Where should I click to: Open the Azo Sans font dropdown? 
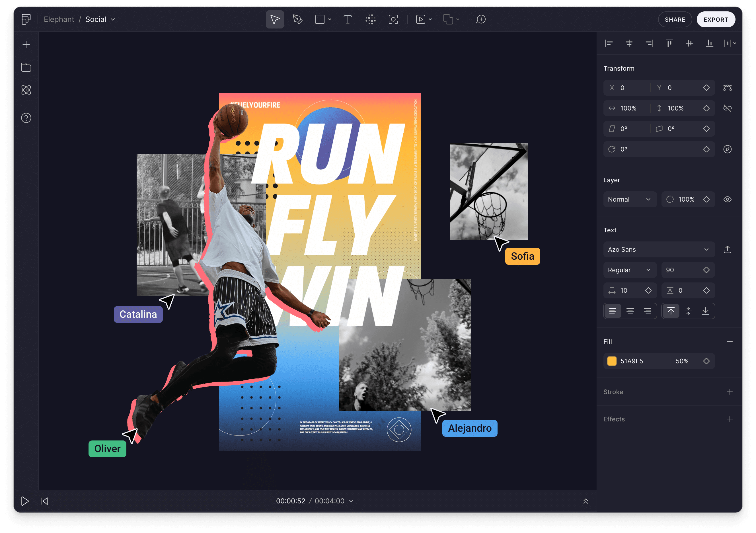pyautogui.click(x=659, y=249)
